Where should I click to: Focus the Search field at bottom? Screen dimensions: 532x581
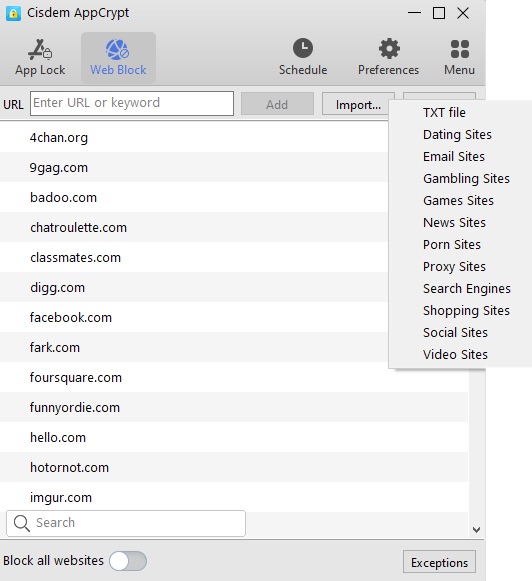click(x=126, y=523)
